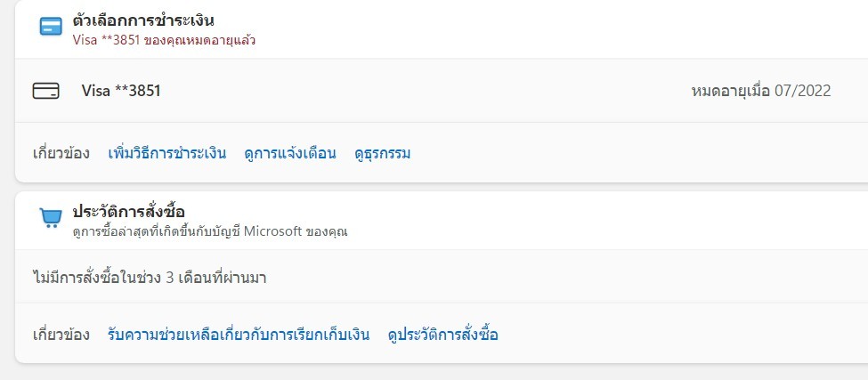This screenshot has height=380, width=868.
Task: Click the ดูการซื้อล่าสุด subtitle text
Action: point(209,231)
